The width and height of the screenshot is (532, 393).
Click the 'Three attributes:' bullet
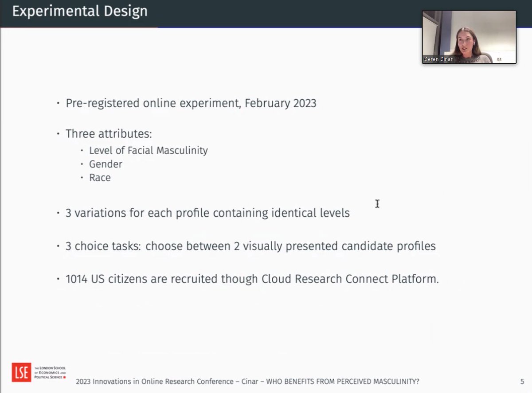109,134
